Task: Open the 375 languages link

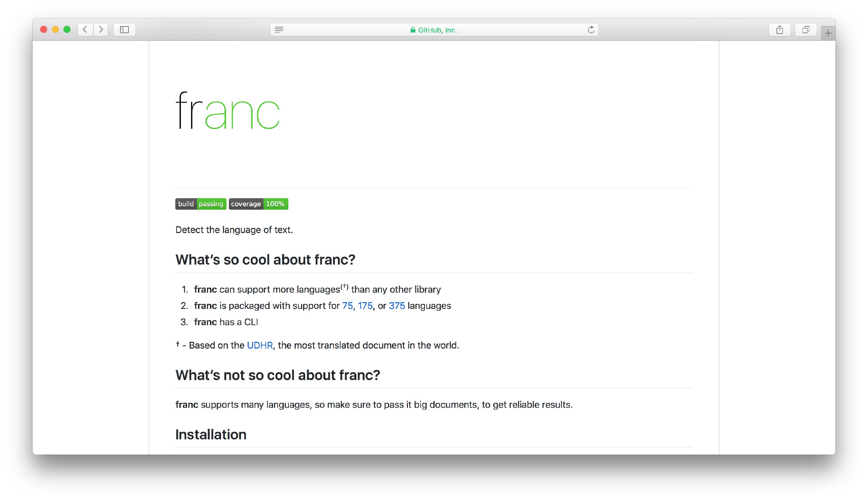Action: [x=397, y=306]
